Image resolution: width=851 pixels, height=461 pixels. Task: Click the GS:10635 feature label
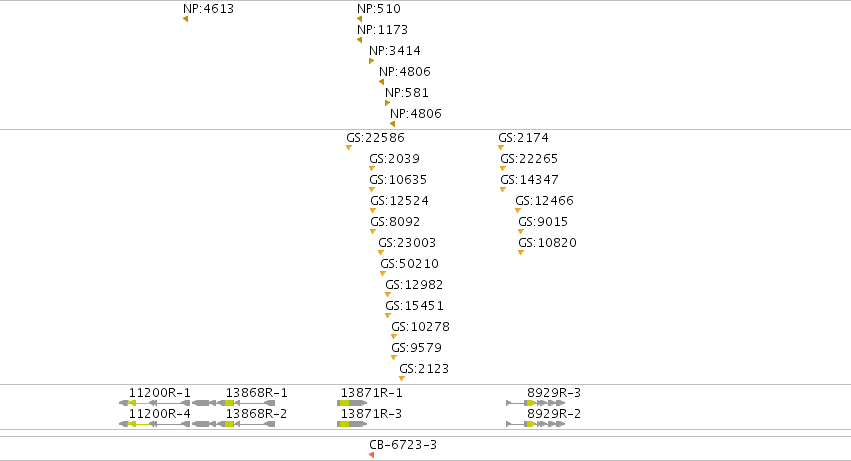pyautogui.click(x=398, y=180)
